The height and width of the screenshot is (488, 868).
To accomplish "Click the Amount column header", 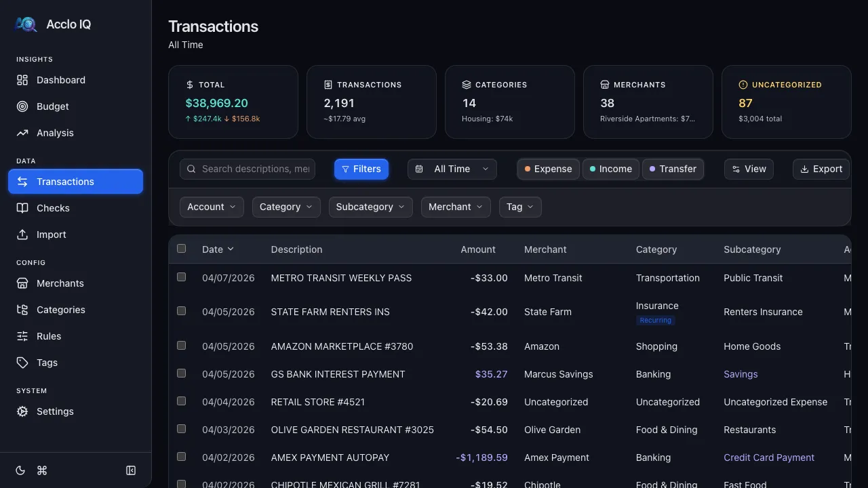I will (478, 249).
